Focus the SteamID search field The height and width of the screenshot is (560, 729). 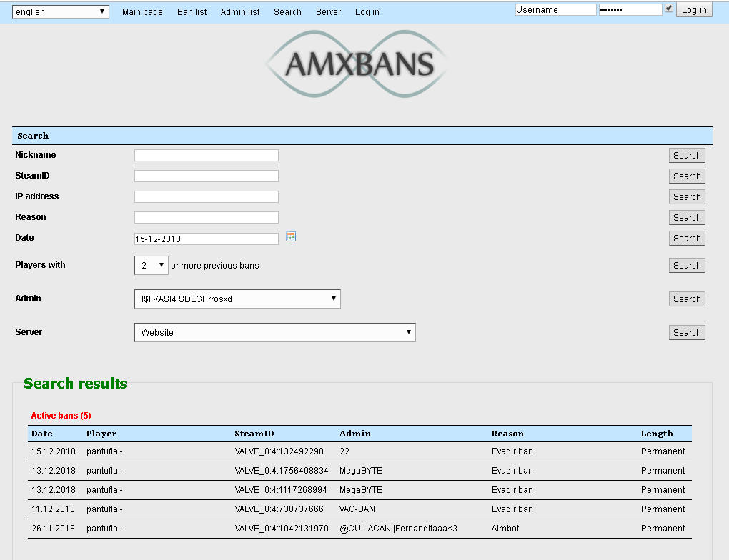pyautogui.click(x=207, y=176)
